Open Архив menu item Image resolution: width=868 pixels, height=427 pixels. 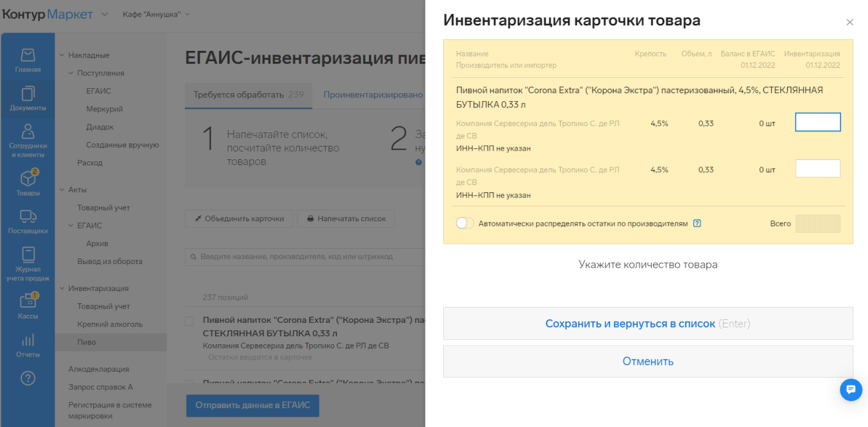click(x=97, y=243)
